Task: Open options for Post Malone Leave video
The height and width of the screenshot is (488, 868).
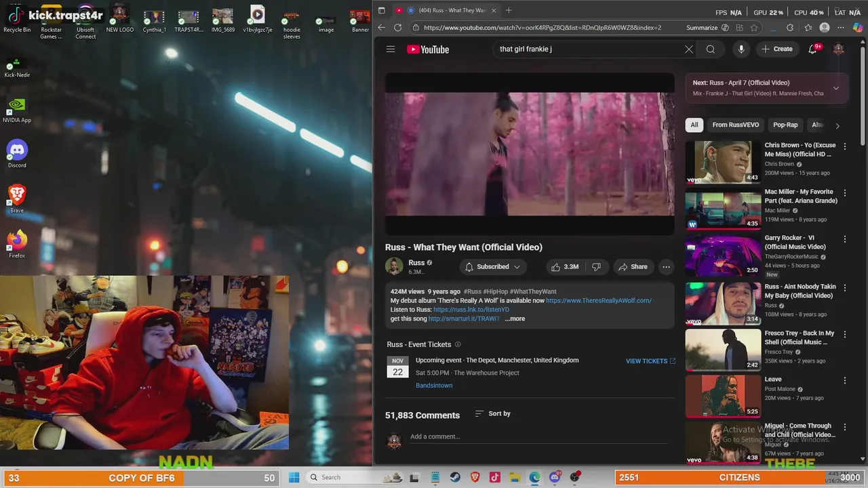Action: coord(844,380)
